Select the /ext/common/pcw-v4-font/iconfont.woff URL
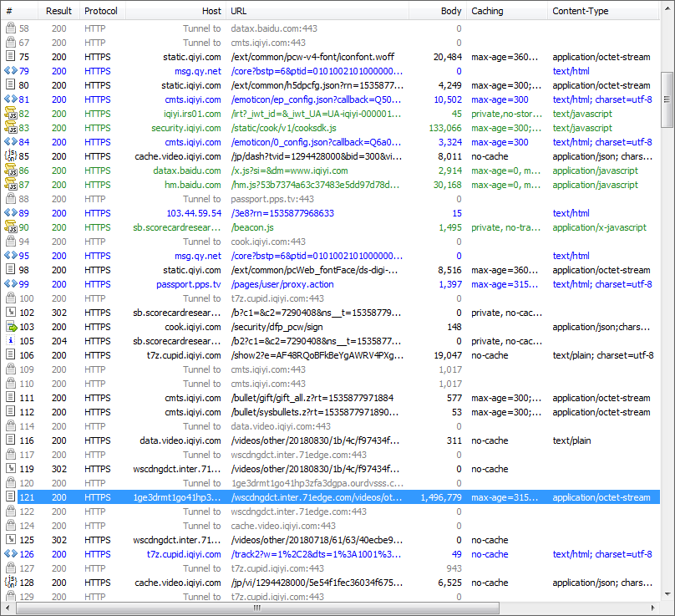675x616 pixels. 312,57
